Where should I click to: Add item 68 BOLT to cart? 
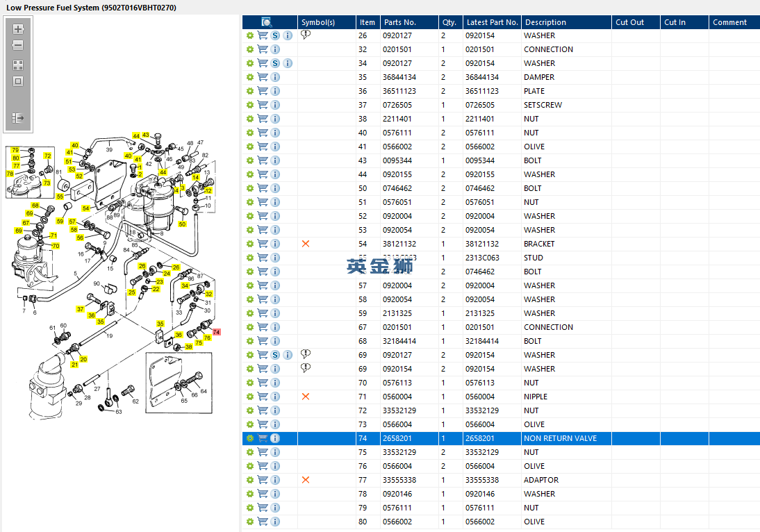263,341
